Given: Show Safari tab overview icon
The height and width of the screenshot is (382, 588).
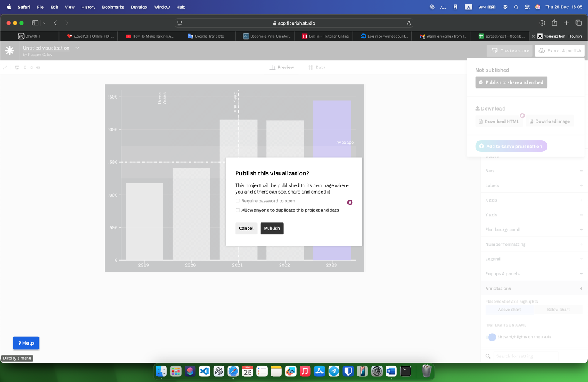Looking at the screenshot, I should click(579, 23).
